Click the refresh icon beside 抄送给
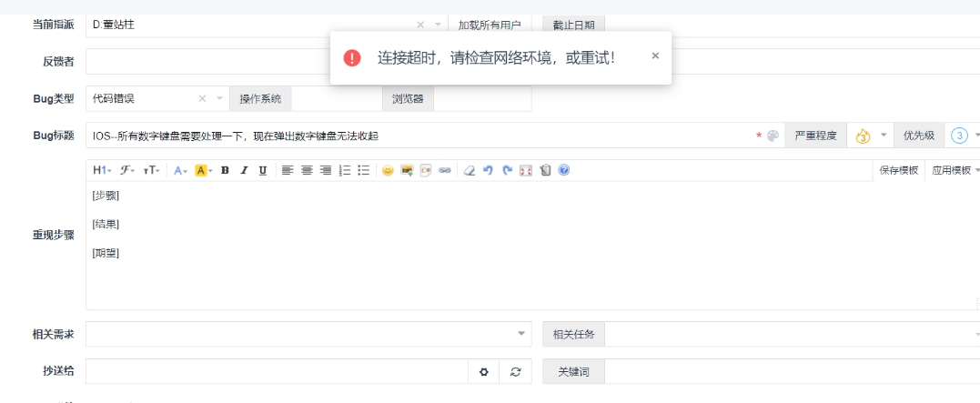 coord(516,372)
